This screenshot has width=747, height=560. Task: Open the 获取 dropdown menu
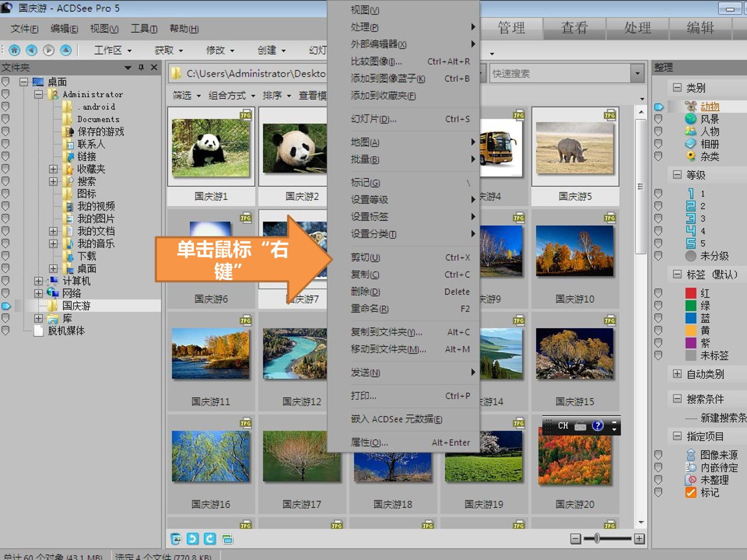point(169,50)
